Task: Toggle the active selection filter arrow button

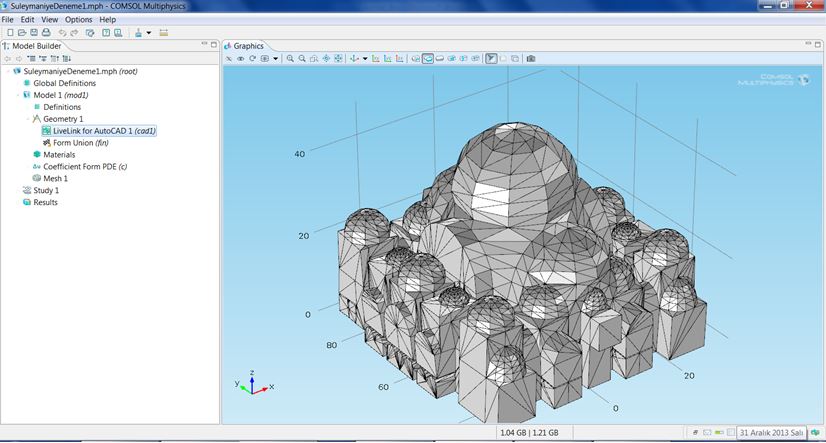Action: click(x=491, y=58)
